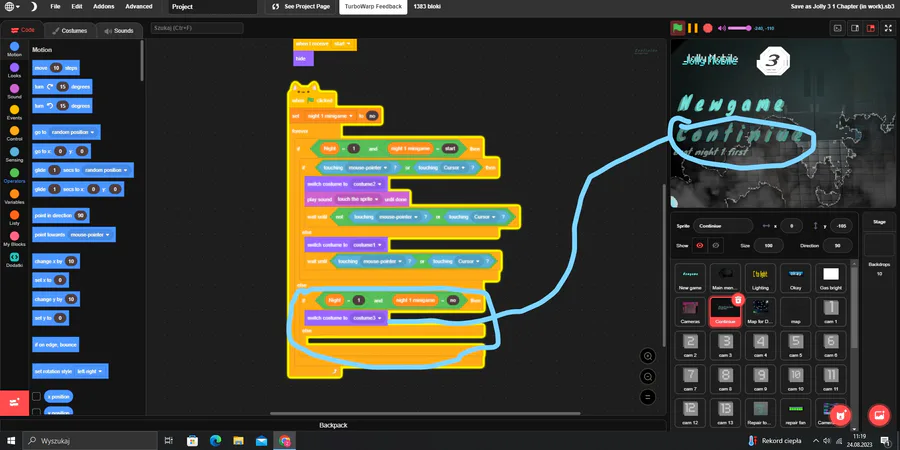Click TurboWarp Feedback button
The height and width of the screenshot is (450, 900).
(373, 7)
